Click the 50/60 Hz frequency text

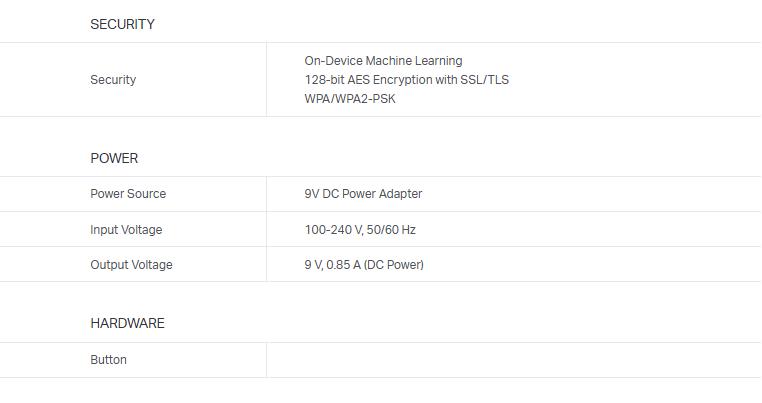tap(392, 230)
